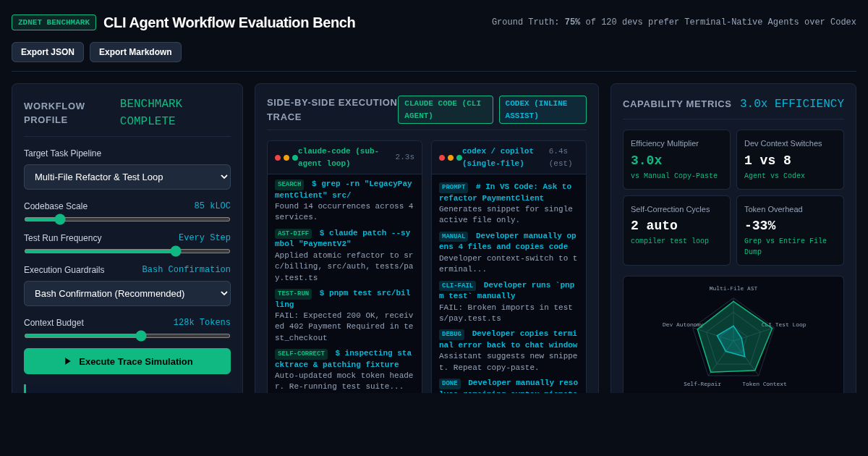Click green dot in claude-code terminal header
Viewport: 868px width, 456px height.
tap(295, 158)
